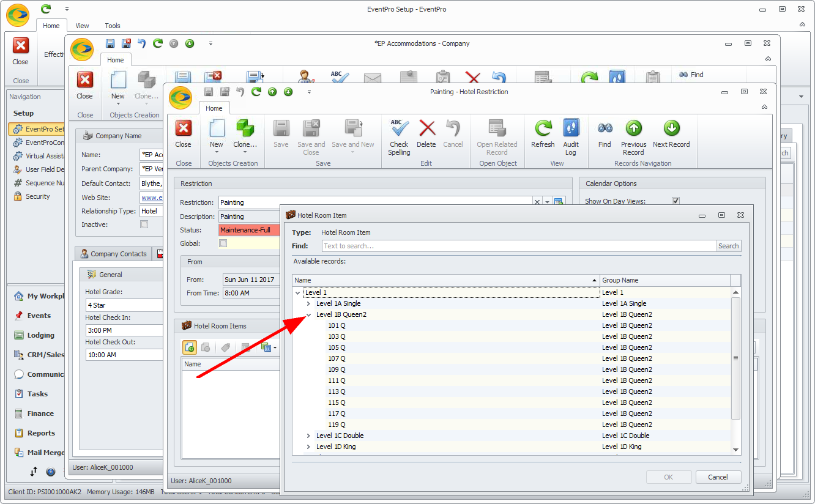The width and height of the screenshot is (815, 504).
Task: Switch to the Company Contacts tab
Action: coord(113,254)
